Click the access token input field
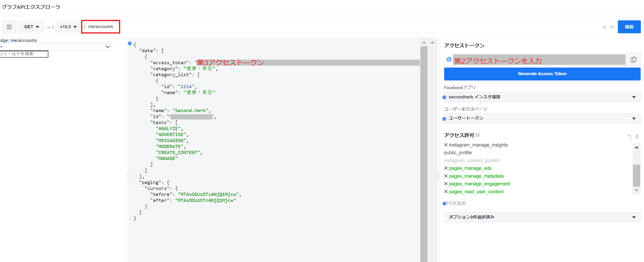 pos(539,60)
